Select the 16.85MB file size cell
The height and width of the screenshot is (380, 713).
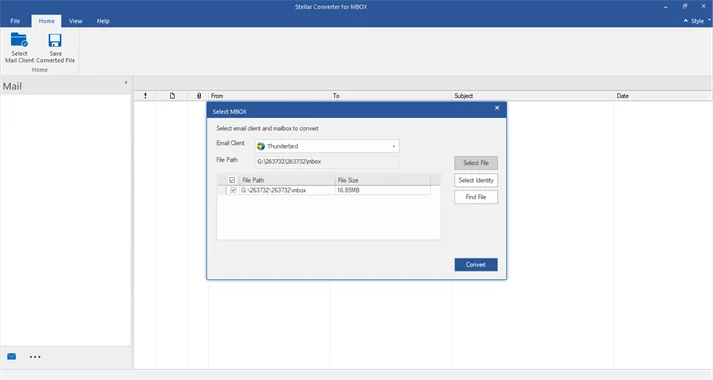[382, 190]
